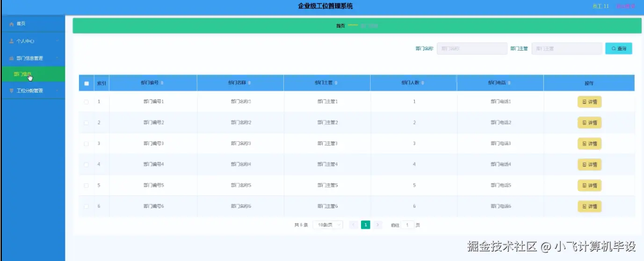Open 详情 for row 部门编号4

click(x=589, y=165)
